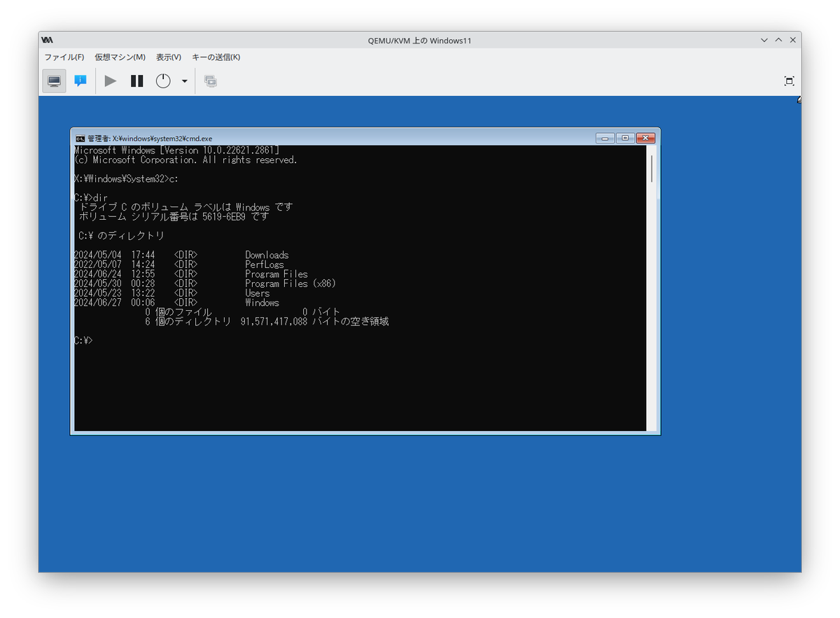The height and width of the screenshot is (618, 840).
Task: Close the QEMU/KVM Windows11 window
Action: point(792,41)
